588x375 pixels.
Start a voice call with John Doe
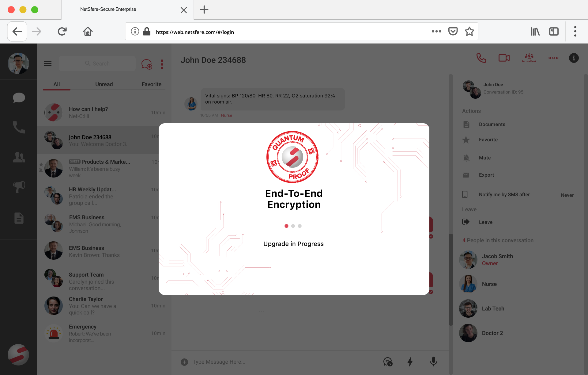pyautogui.click(x=481, y=58)
